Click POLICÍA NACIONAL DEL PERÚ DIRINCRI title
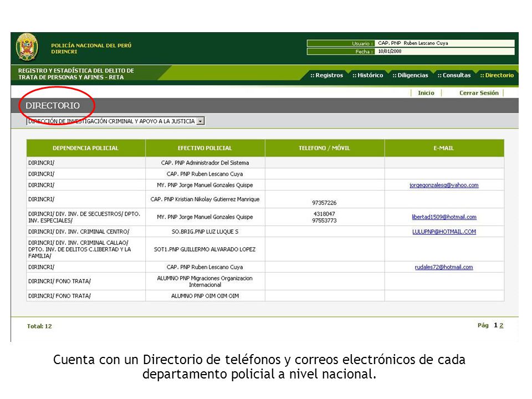This screenshot has width=532, height=399. point(91,49)
